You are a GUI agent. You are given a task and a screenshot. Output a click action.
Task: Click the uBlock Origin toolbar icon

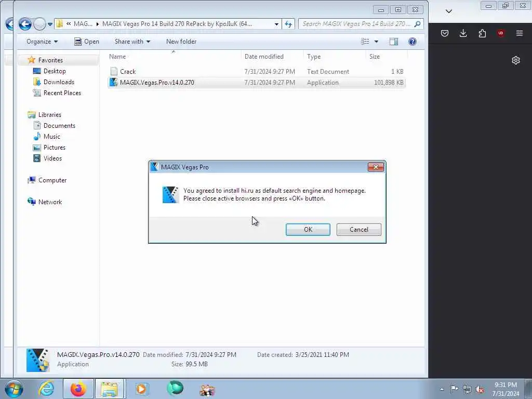[500, 33]
